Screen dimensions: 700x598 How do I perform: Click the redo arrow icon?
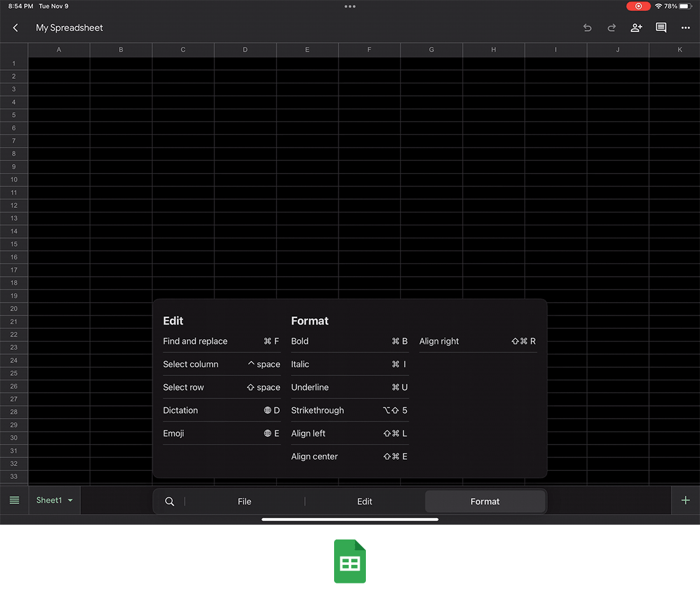tap(612, 28)
